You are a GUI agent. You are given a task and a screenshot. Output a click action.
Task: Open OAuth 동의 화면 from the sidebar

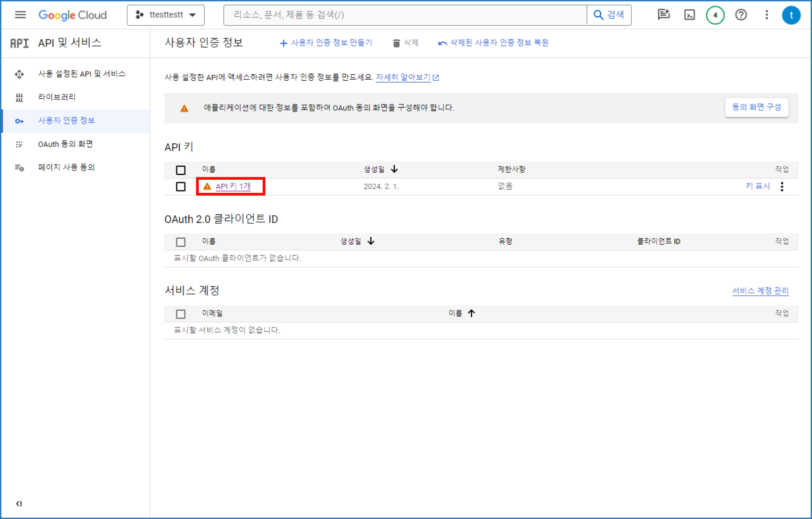pyautogui.click(x=64, y=144)
